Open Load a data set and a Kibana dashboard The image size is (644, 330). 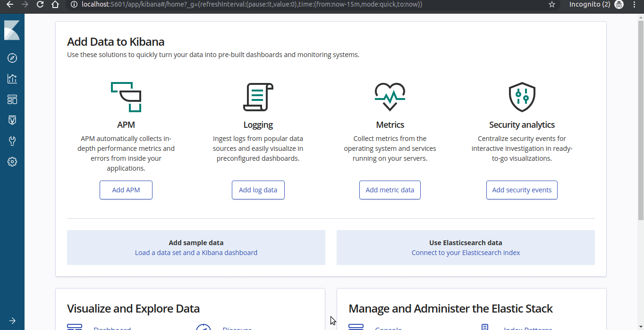(196, 253)
